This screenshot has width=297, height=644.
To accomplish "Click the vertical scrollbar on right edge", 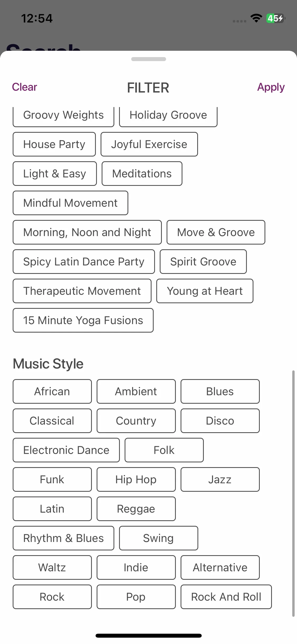I will point(293,494).
